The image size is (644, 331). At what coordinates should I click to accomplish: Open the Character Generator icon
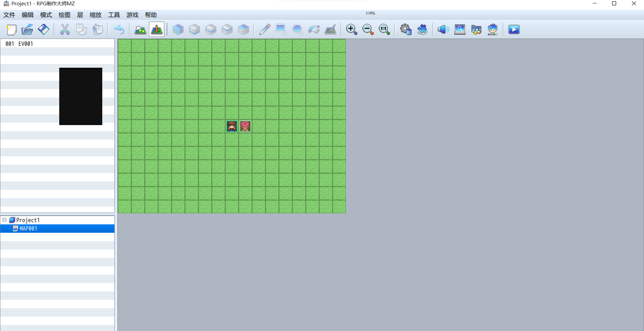[493, 30]
